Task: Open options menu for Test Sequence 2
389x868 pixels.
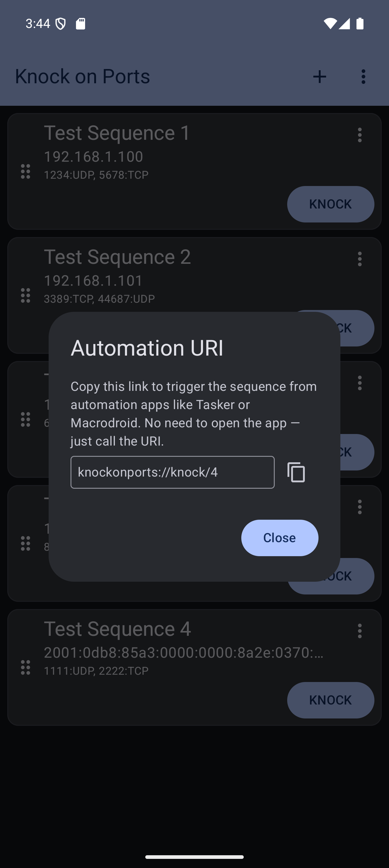Action: tap(359, 259)
